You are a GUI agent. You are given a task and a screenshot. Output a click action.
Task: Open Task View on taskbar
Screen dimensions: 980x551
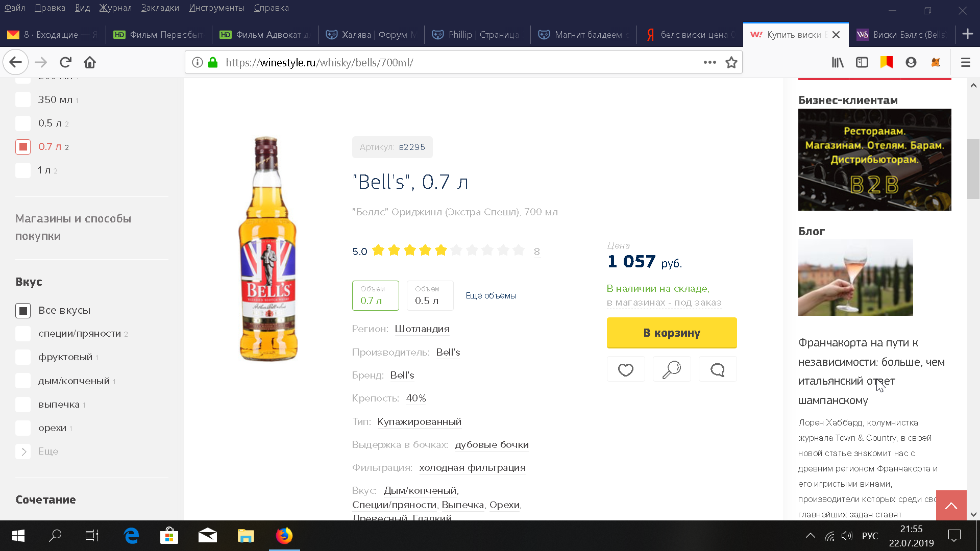click(x=92, y=536)
